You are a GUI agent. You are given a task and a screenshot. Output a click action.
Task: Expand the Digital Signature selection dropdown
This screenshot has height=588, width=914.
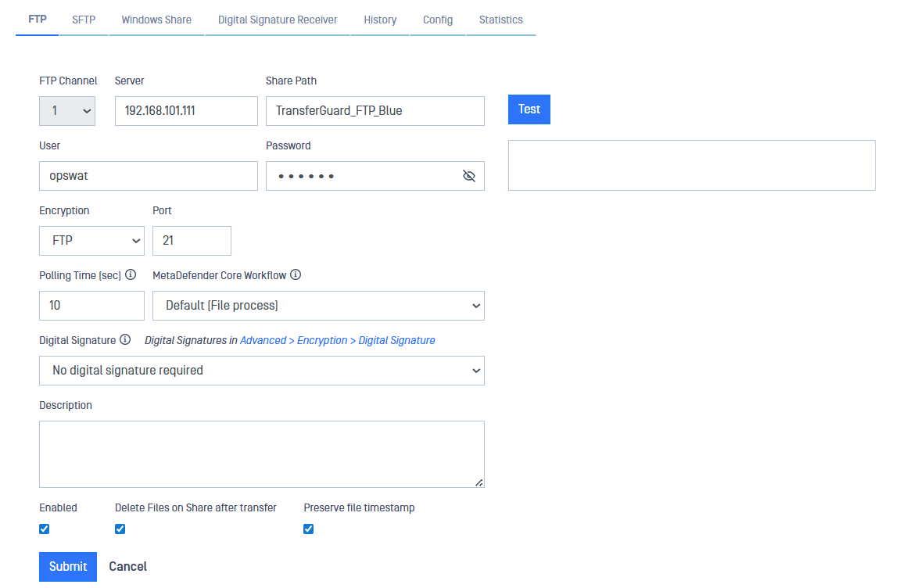tap(262, 371)
